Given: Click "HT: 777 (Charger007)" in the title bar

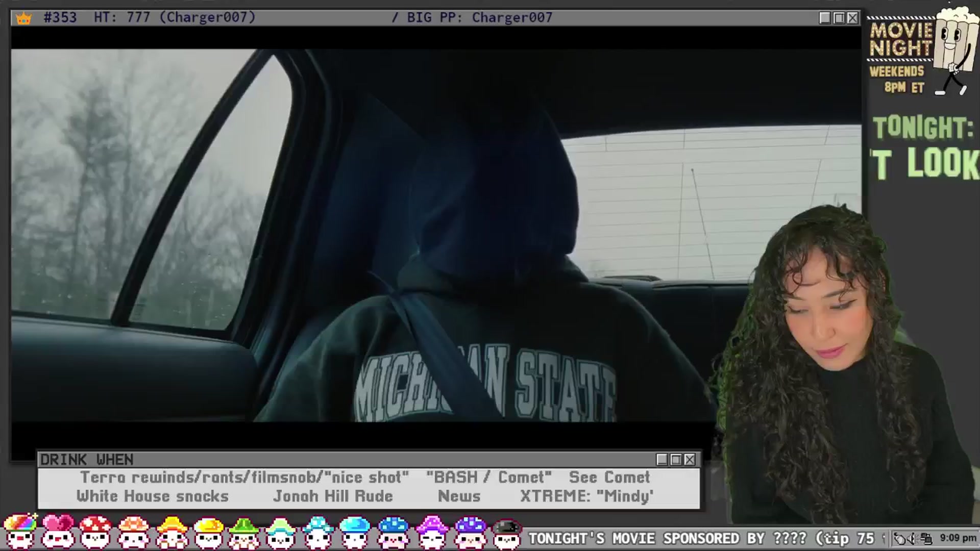Looking at the screenshot, I should pyautogui.click(x=175, y=17).
